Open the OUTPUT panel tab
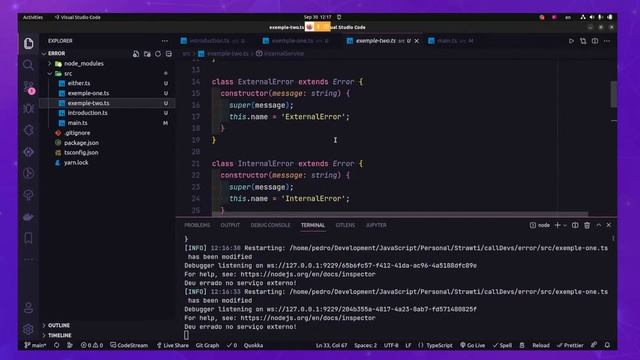Image resolution: width=640 pixels, height=360 pixels. coord(230,225)
